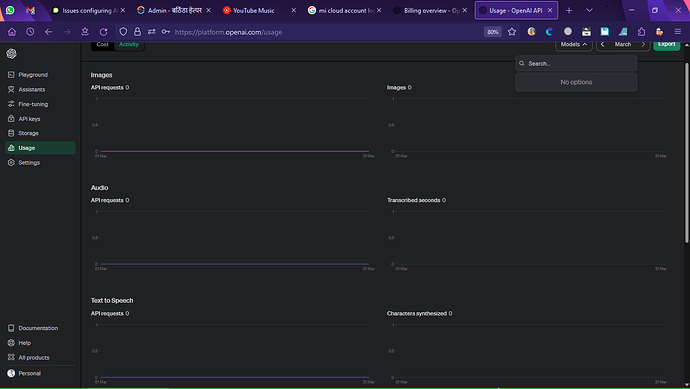The image size is (690, 389).
Task: Click the Models search input field
Action: pyautogui.click(x=576, y=63)
